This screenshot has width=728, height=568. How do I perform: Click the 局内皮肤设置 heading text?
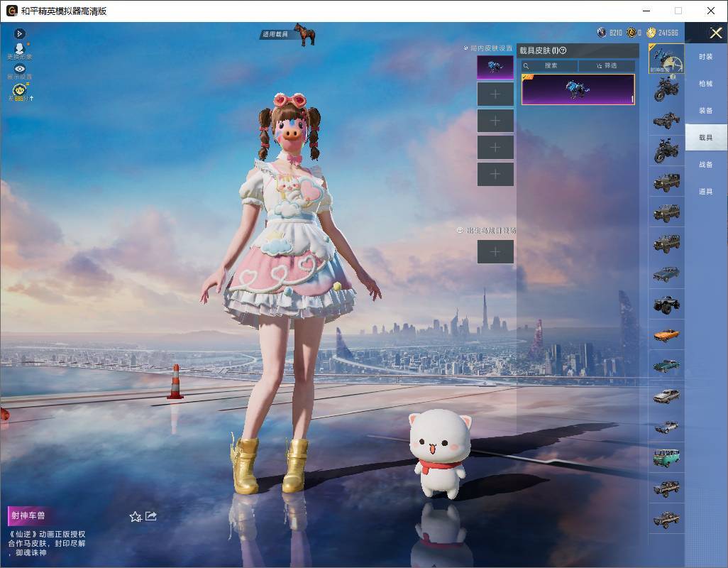491,48
